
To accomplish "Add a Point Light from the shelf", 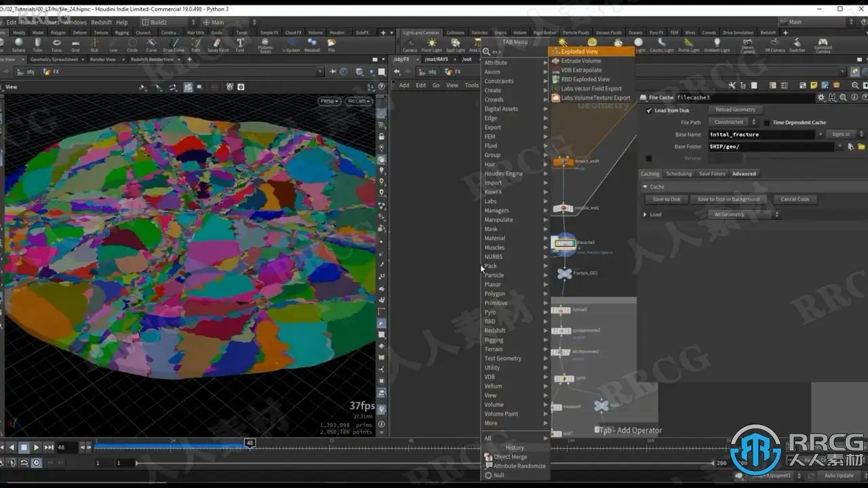I will tap(431, 45).
